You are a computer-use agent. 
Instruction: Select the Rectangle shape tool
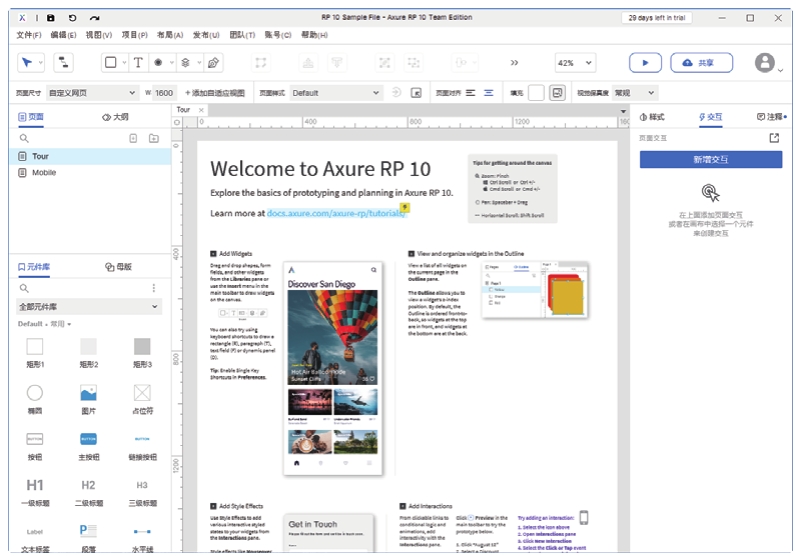[111, 62]
